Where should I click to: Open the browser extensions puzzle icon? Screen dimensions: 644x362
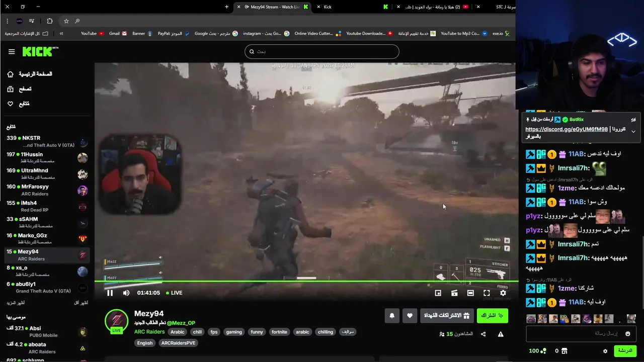tap(49, 21)
